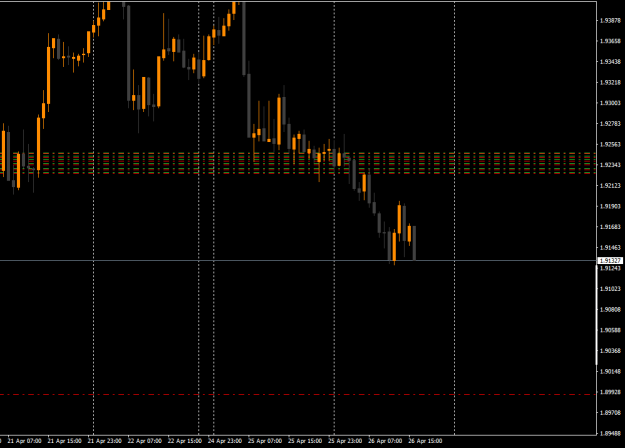Click the 1.91683 price axis label
Viewport: 625px width, 448px height.
pyautogui.click(x=610, y=227)
